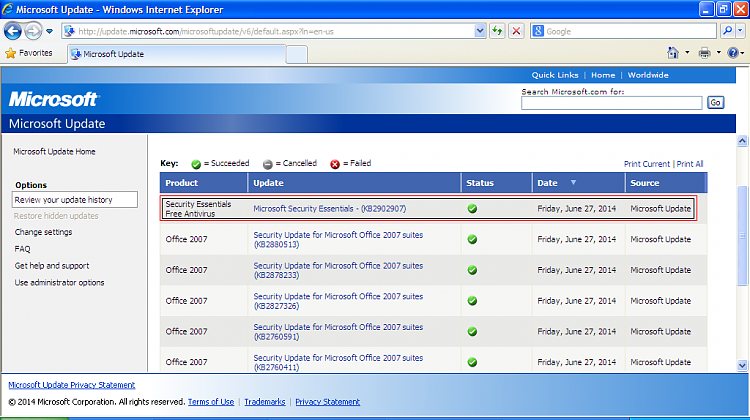Click the green Succeeded key icon

coord(196,164)
